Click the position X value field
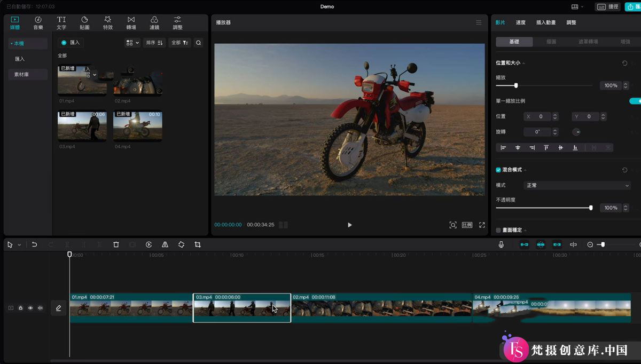This screenshot has height=364, width=641. 541,116
